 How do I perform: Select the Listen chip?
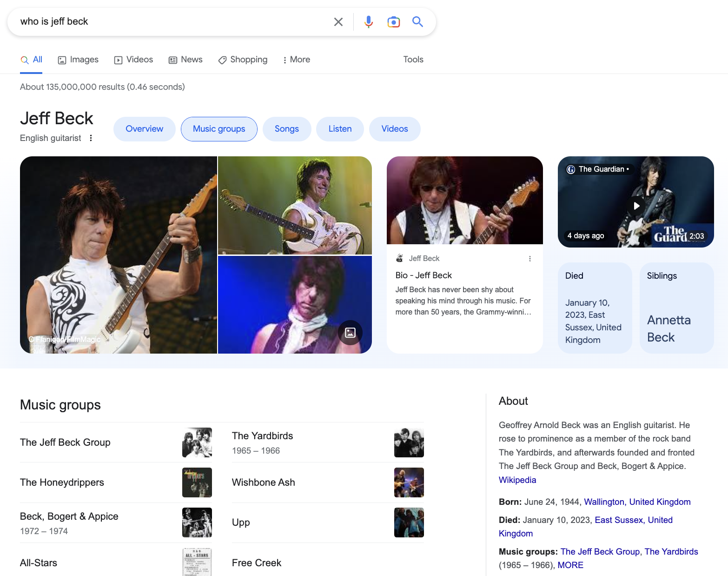click(x=340, y=129)
